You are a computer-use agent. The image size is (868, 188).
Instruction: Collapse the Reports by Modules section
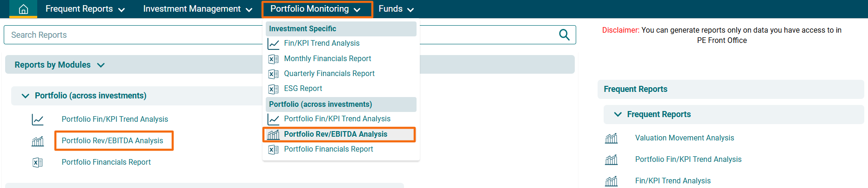(x=101, y=65)
